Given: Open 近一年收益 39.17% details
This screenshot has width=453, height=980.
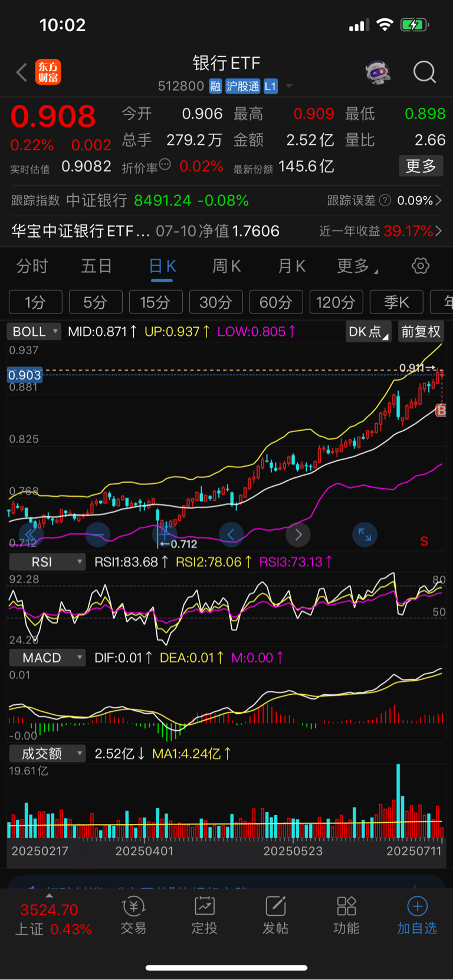Looking at the screenshot, I should [x=380, y=231].
